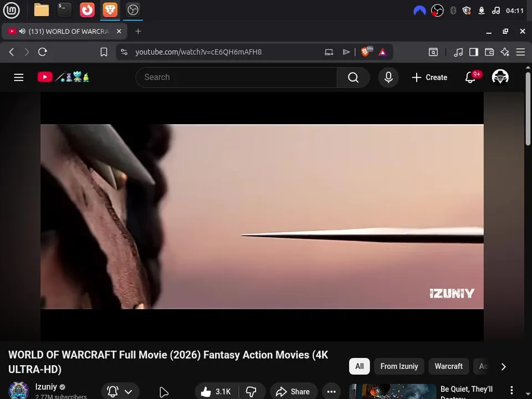Open options menu for Be Quiet video

click(x=511, y=390)
